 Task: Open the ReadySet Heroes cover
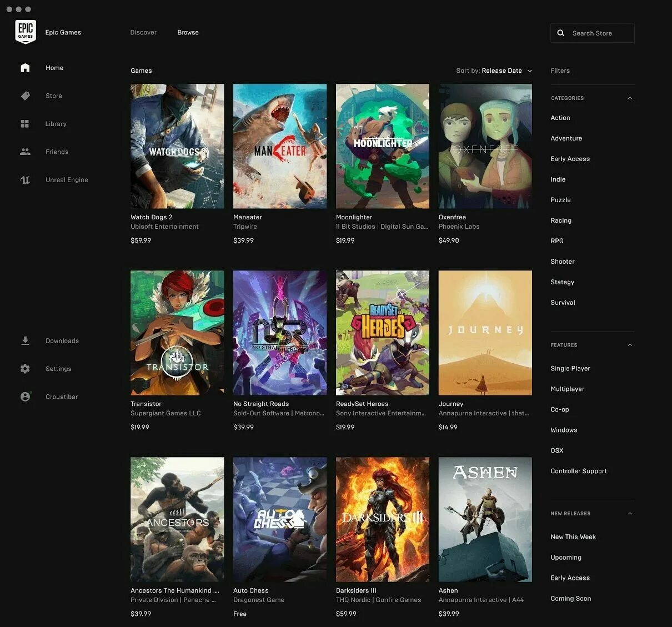(x=383, y=333)
